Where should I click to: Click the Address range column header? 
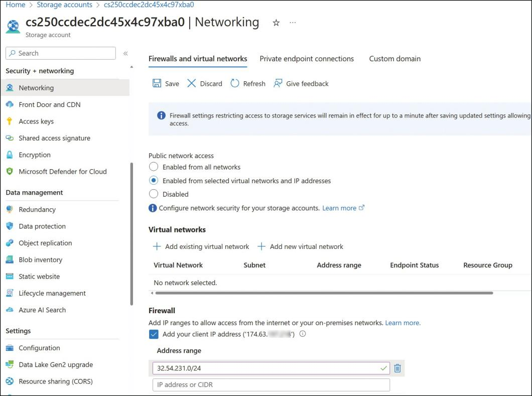tap(339, 265)
